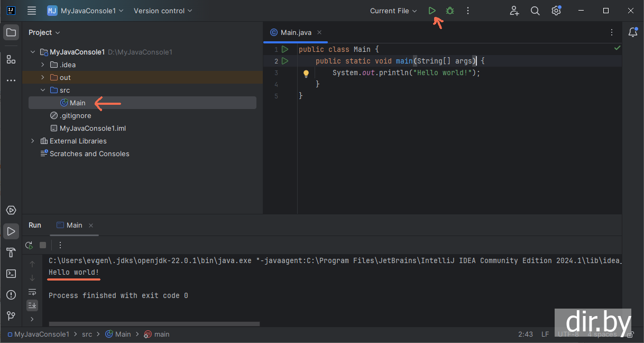Run the current file with green play button
Image resolution: width=644 pixels, height=343 pixels.
click(x=432, y=11)
